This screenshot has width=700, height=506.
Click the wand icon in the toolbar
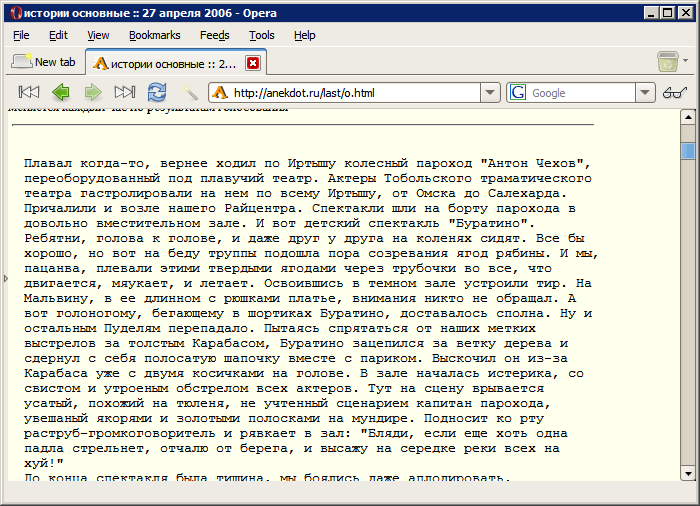click(x=191, y=93)
